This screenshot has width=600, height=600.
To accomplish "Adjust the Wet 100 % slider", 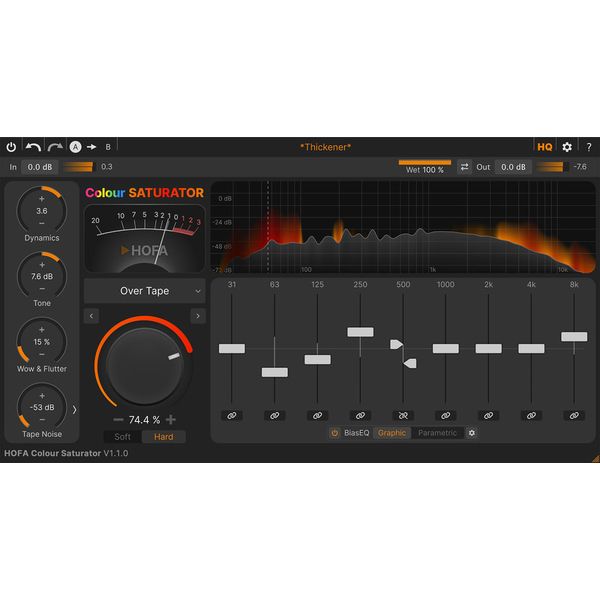I will [x=425, y=167].
